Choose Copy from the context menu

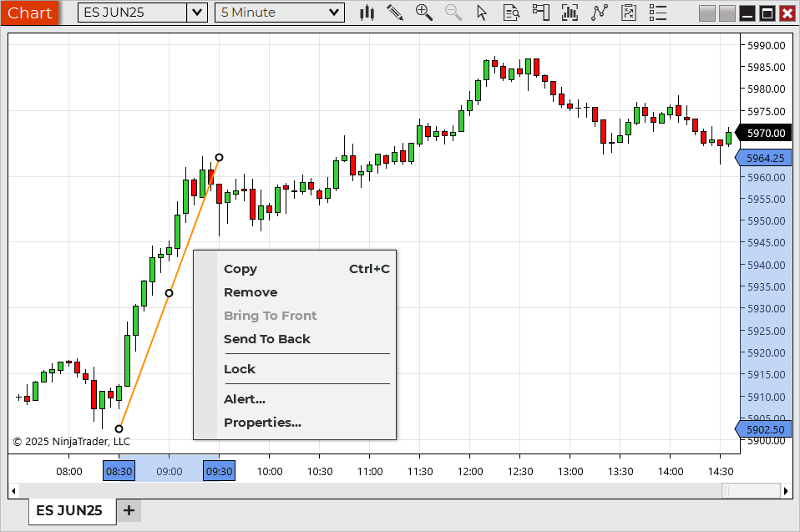tap(241, 269)
